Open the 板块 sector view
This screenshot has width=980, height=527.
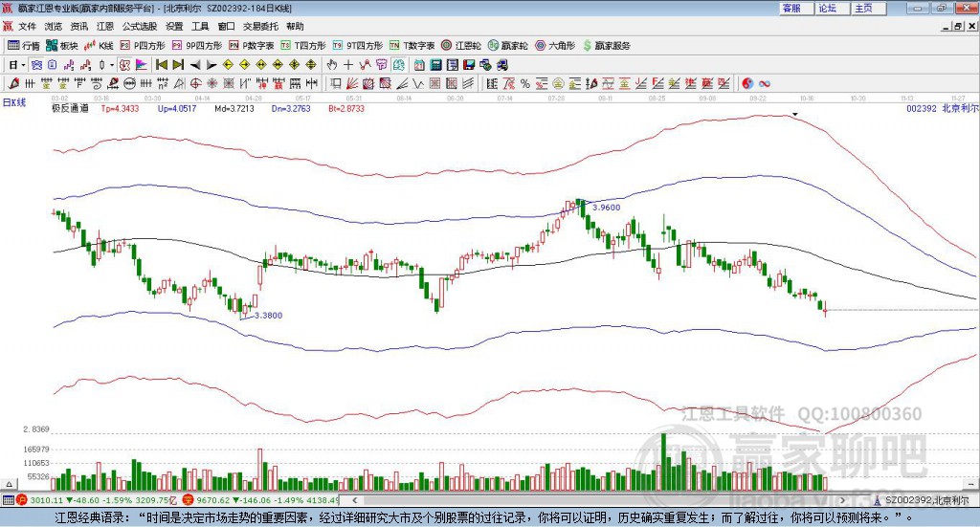point(62,46)
